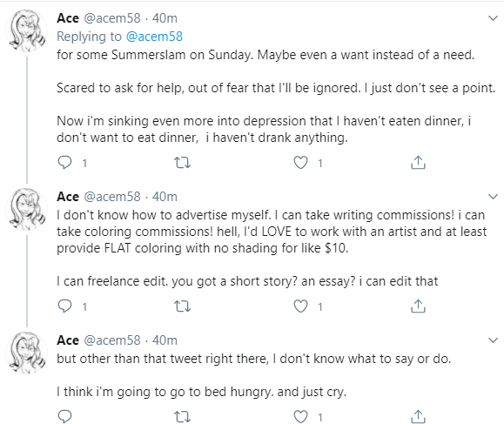The image size is (504, 424).
Task: Reply to the writing commissions tweet
Action: pyautogui.click(x=64, y=306)
